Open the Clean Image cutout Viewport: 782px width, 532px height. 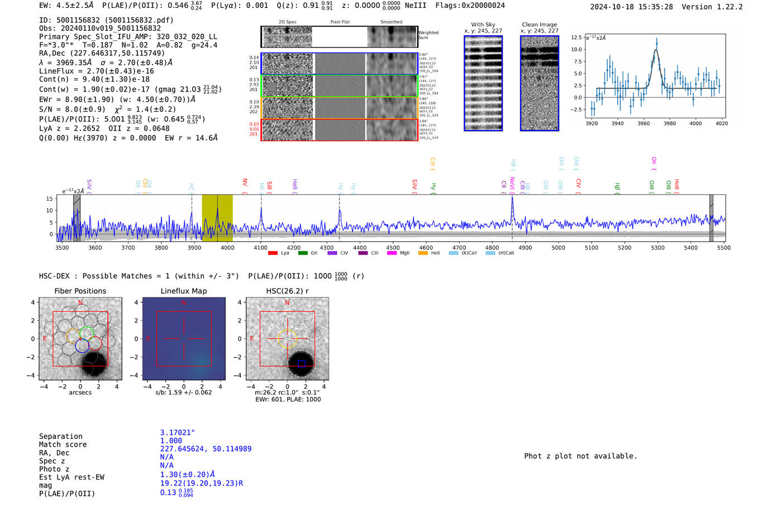click(x=540, y=83)
